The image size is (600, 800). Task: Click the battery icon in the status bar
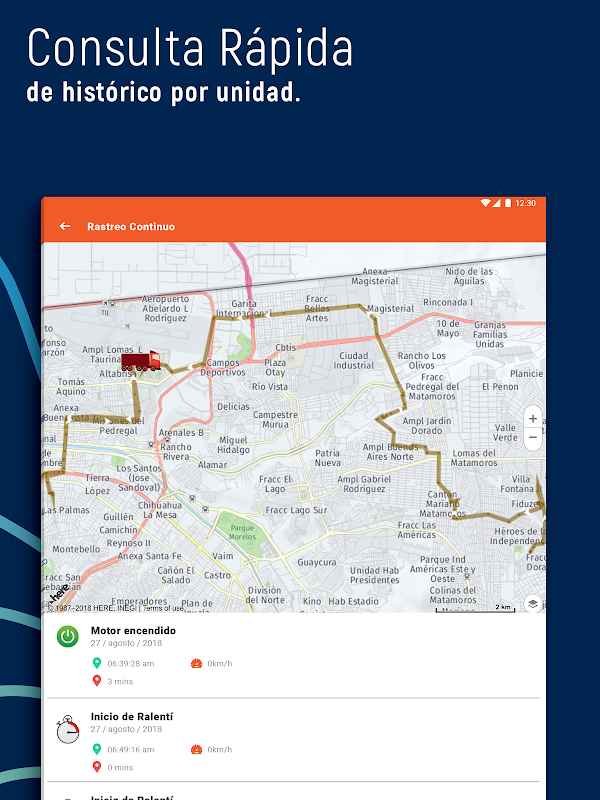click(508, 203)
